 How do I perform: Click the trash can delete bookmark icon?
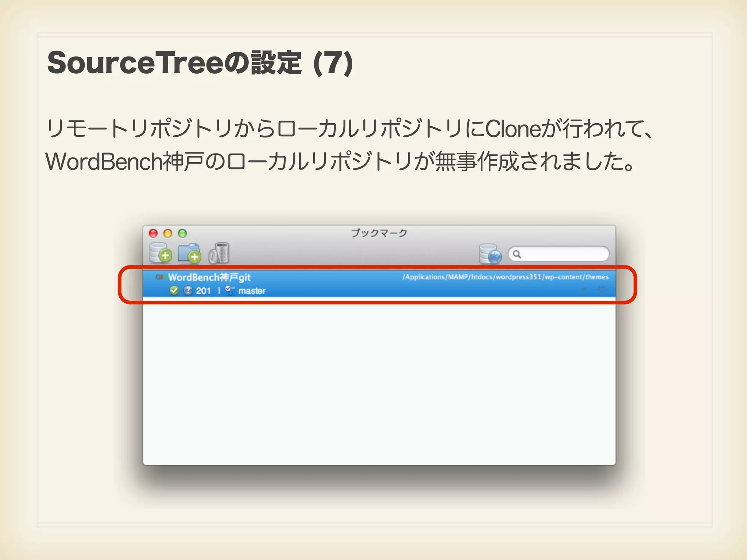click(219, 253)
